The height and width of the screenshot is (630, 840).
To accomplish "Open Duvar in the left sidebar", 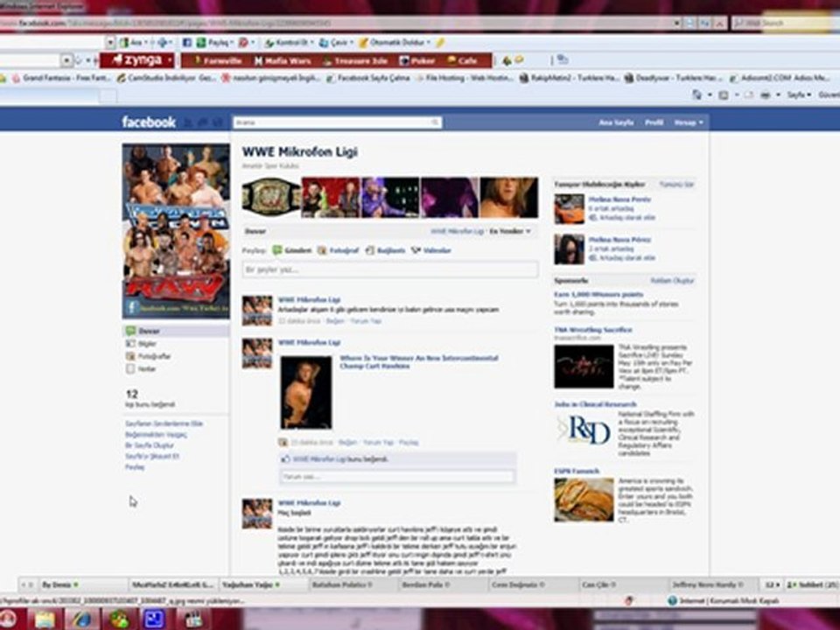I will click(176, 331).
